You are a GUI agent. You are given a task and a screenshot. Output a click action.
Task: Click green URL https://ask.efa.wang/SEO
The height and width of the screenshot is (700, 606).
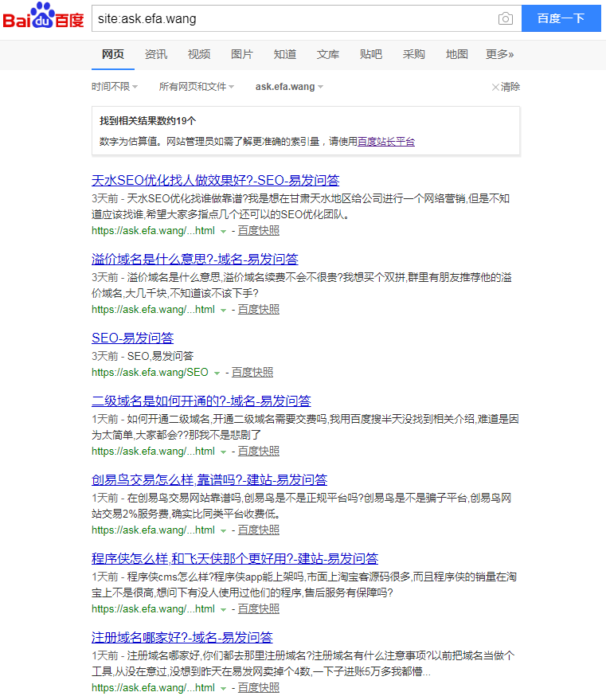[x=150, y=373]
